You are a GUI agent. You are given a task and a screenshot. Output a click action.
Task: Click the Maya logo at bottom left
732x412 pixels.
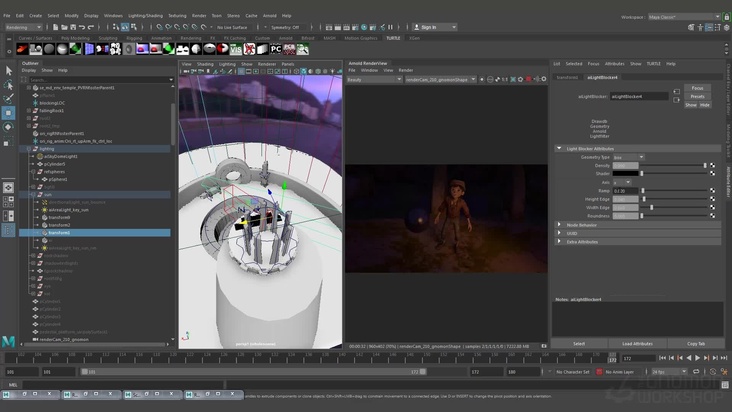pyautogui.click(x=8, y=342)
